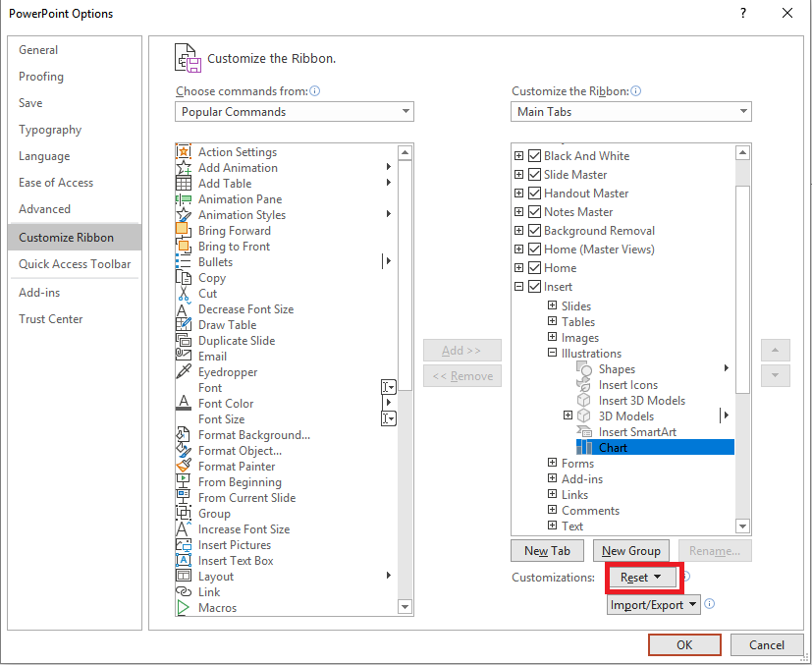This screenshot has width=812, height=665.
Task: Click the Action Settings command icon
Action: click(x=184, y=151)
